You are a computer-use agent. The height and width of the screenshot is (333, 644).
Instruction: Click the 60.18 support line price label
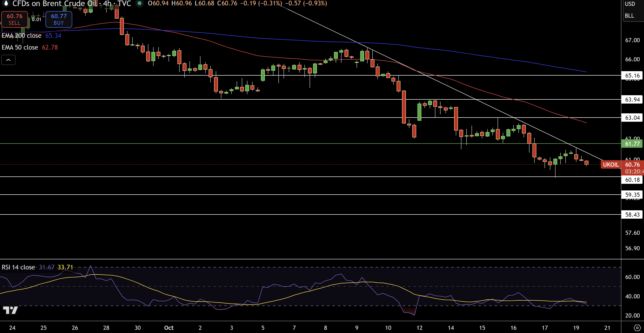(632, 180)
